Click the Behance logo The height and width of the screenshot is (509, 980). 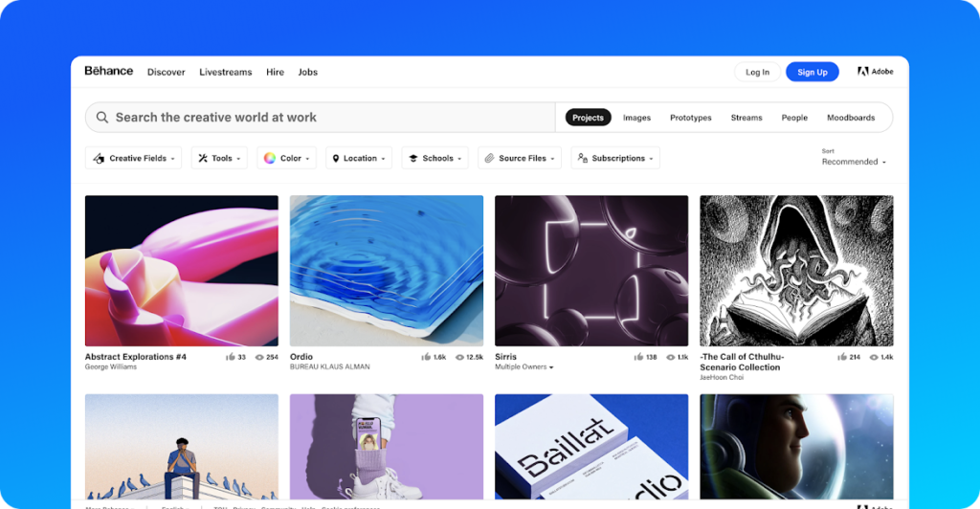(109, 71)
